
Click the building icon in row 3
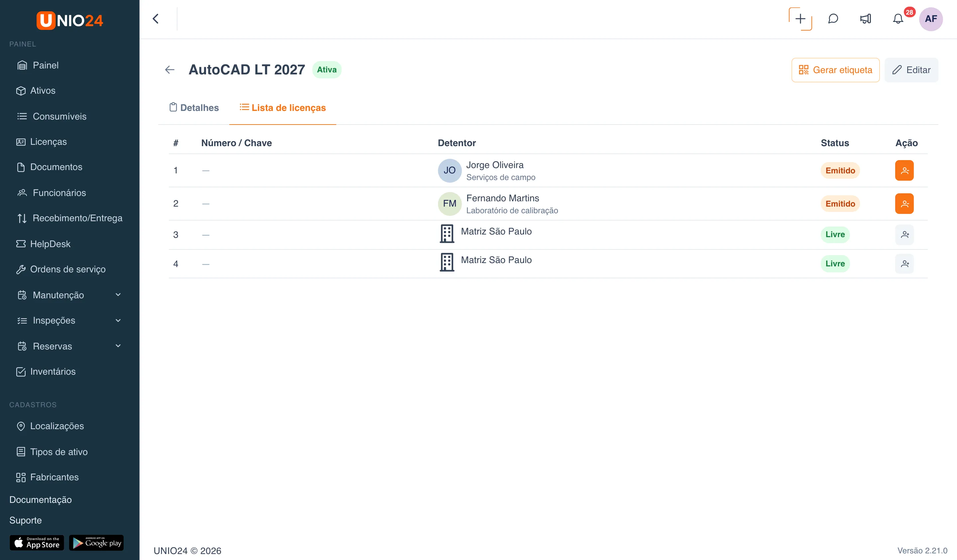447,234
